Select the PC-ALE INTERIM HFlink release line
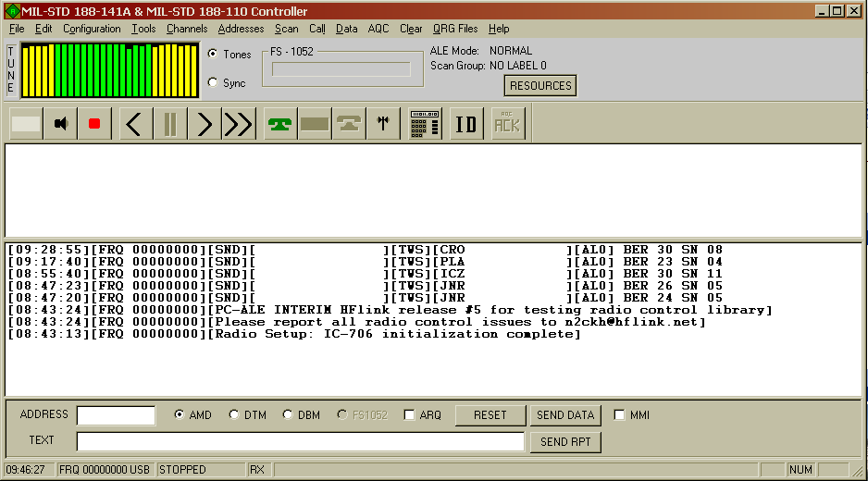The height and width of the screenshot is (481, 868). pos(390,310)
